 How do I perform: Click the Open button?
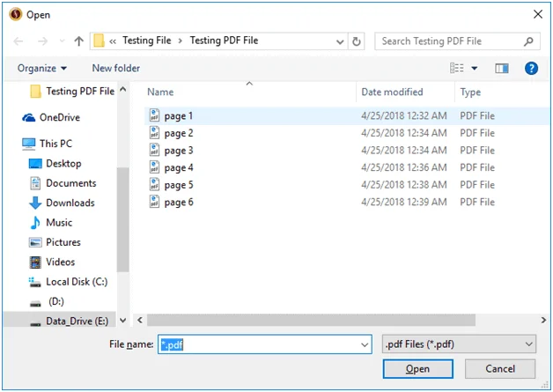(x=418, y=369)
